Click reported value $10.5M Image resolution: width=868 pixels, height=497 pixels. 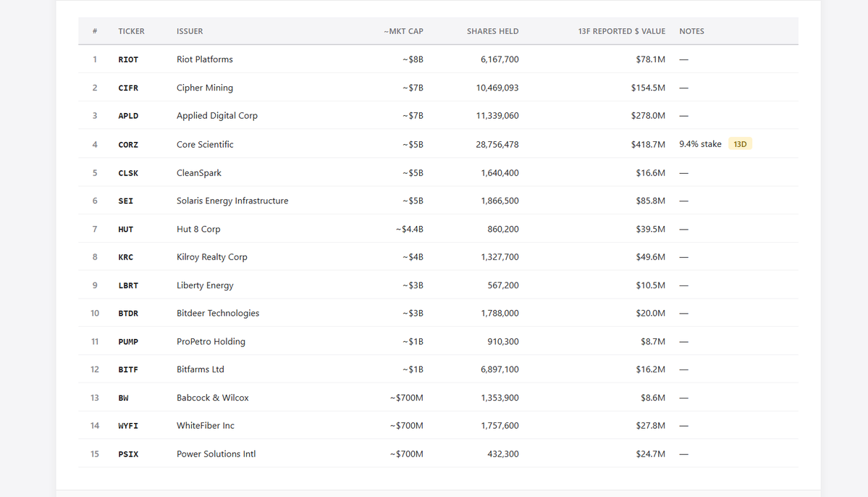pos(650,285)
